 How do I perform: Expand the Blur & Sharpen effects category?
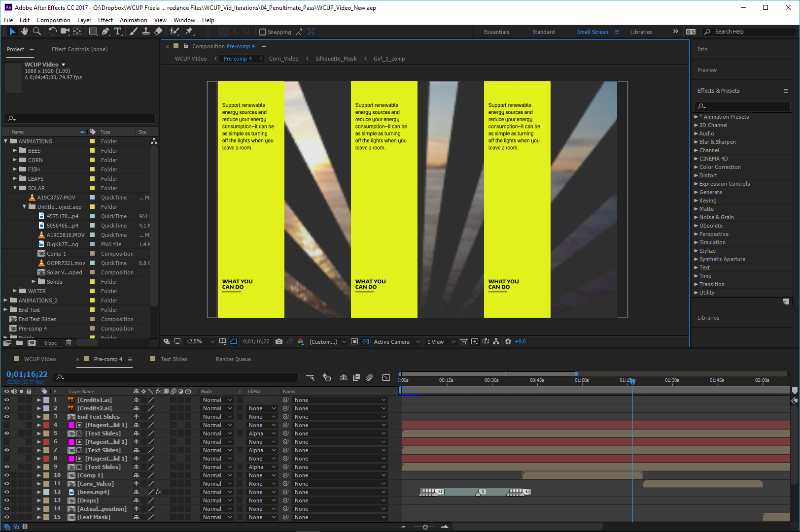click(696, 142)
